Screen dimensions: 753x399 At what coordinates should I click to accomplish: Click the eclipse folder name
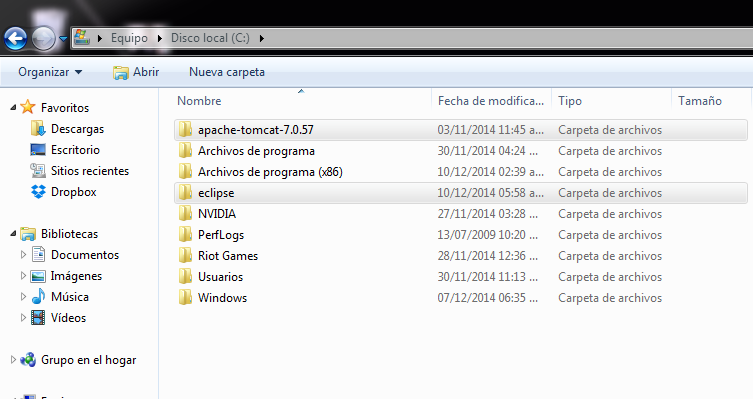(x=216, y=193)
